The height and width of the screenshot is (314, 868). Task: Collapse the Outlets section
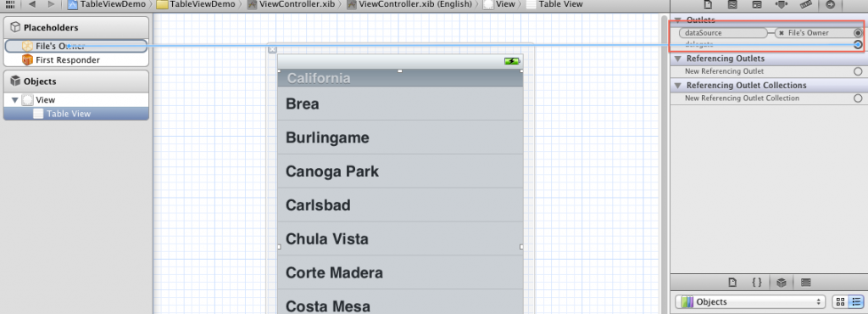(x=677, y=20)
